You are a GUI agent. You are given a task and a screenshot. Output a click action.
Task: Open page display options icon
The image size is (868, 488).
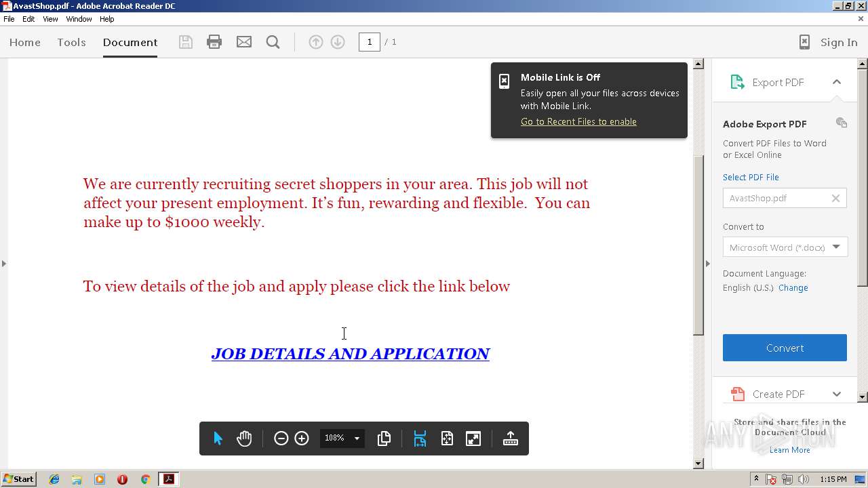coord(384,439)
